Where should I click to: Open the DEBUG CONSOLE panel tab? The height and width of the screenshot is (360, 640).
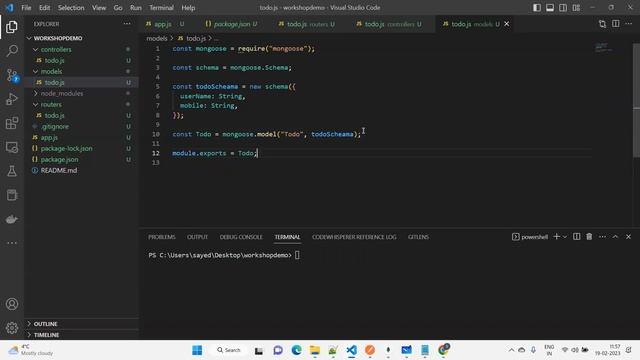pyautogui.click(x=241, y=237)
